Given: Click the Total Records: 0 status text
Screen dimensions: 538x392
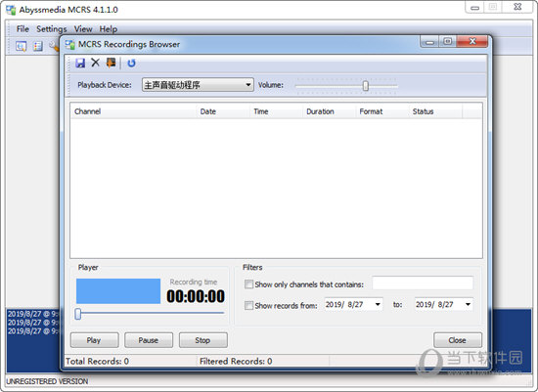Looking at the screenshot, I should (x=98, y=361).
